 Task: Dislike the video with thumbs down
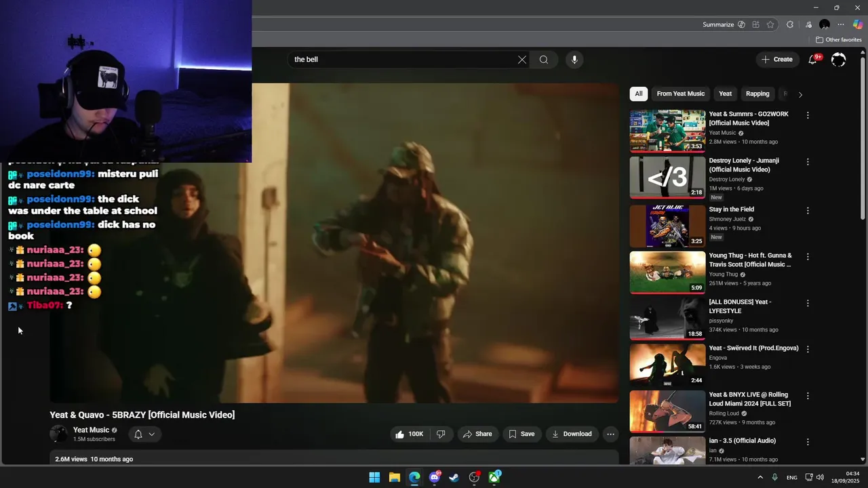coord(441,434)
